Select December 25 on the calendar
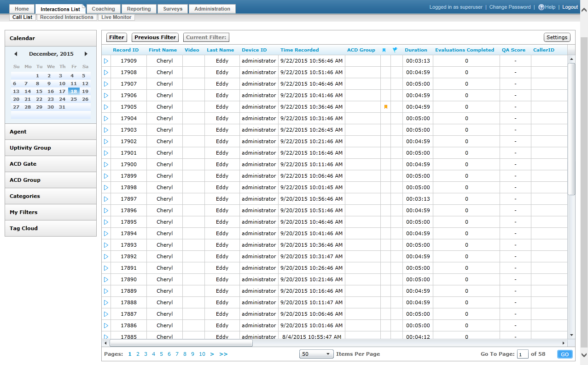Screen dimensions: 588x365 pos(73,99)
